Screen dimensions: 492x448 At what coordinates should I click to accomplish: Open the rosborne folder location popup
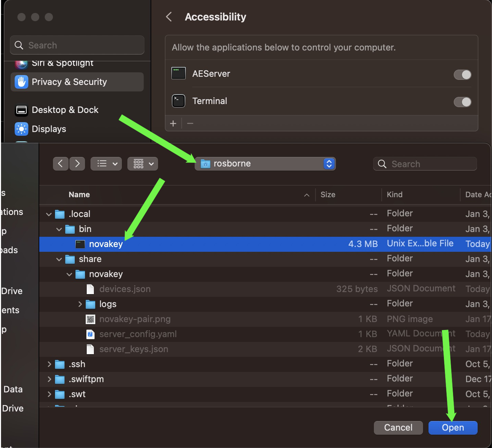pos(265,164)
